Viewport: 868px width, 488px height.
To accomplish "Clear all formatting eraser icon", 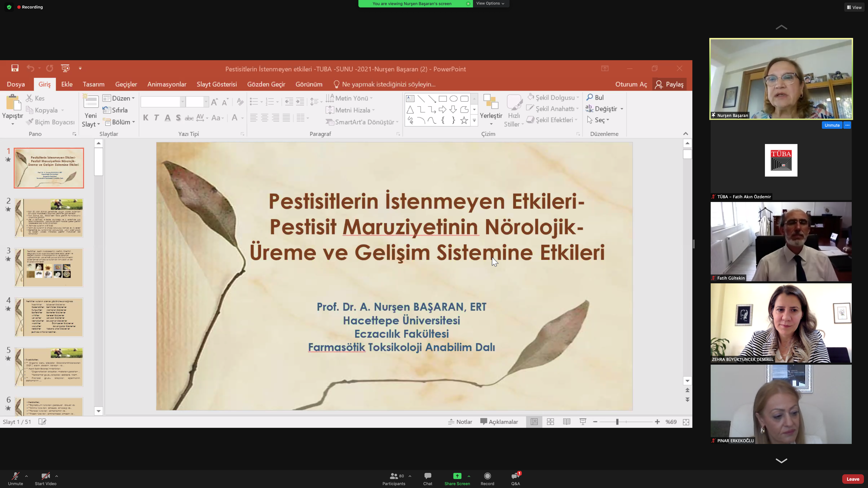I will tap(240, 102).
